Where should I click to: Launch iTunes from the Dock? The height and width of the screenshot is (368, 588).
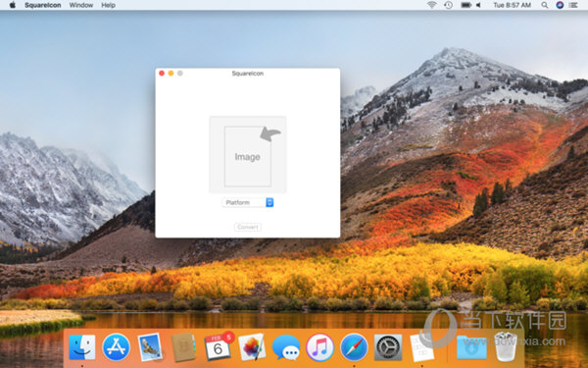click(319, 347)
